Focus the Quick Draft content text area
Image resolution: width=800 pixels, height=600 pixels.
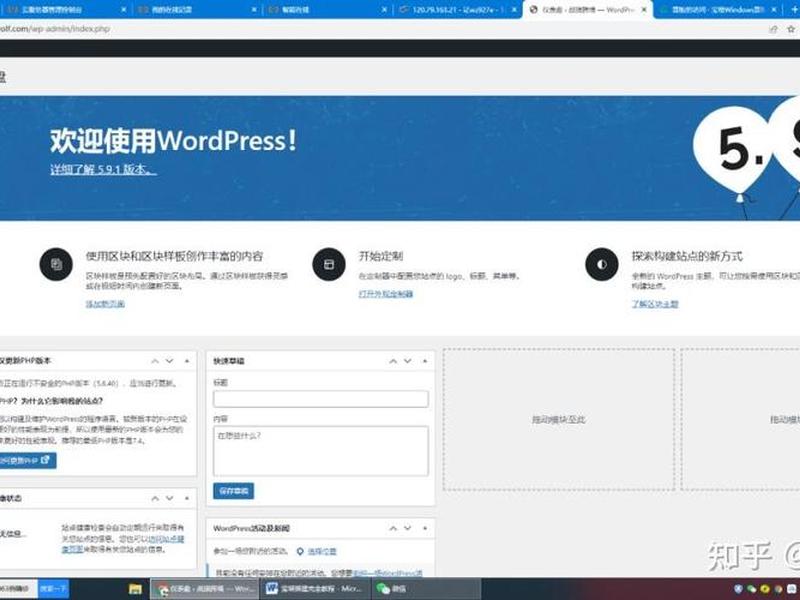tap(321, 451)
